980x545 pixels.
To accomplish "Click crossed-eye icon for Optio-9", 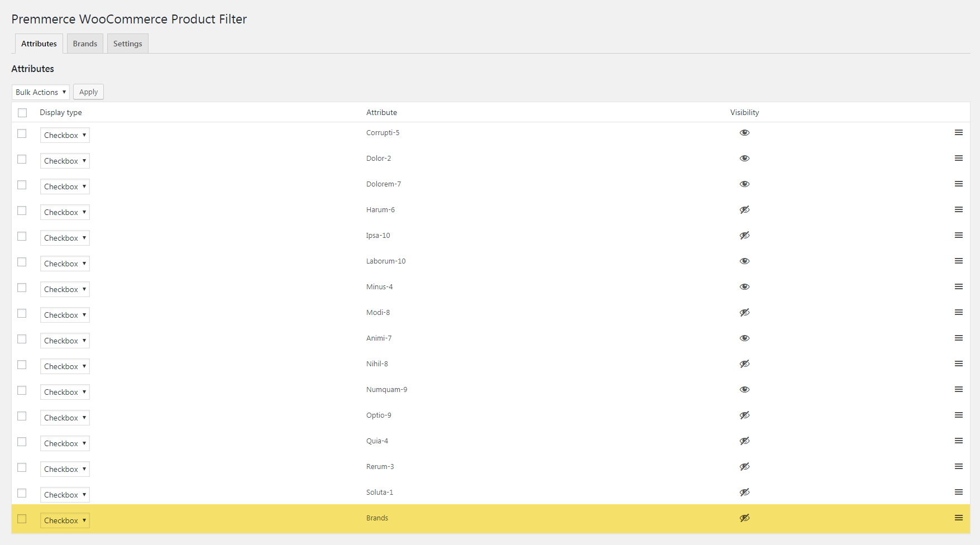I will [744, 415].
